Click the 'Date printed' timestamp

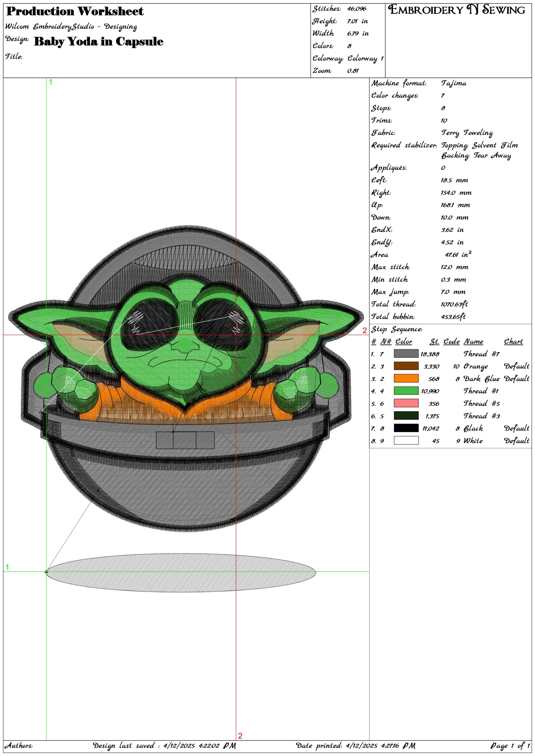point(355,745)
